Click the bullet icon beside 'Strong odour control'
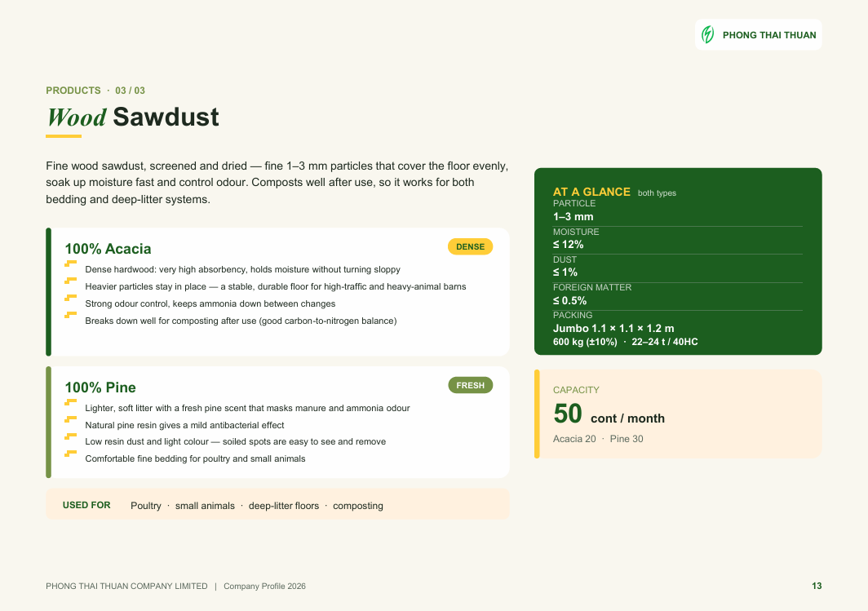 pyautogui.click(x=70, y=299)
